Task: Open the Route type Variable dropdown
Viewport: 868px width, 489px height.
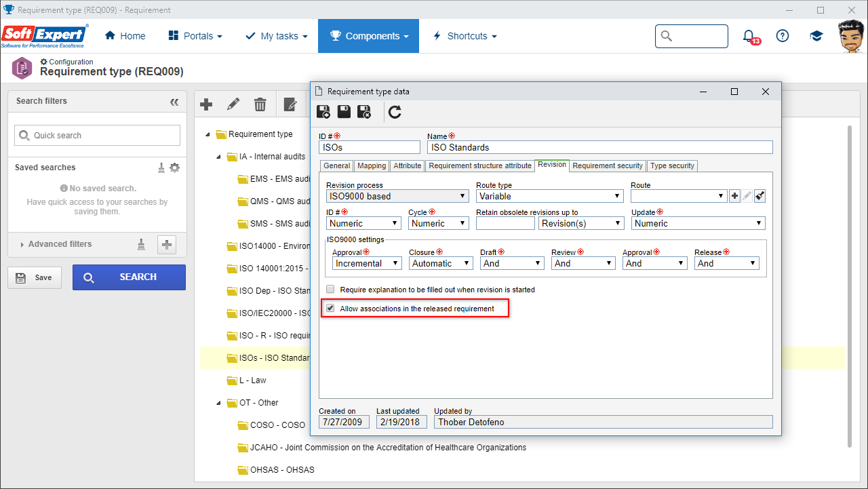Action: point(549,196)
